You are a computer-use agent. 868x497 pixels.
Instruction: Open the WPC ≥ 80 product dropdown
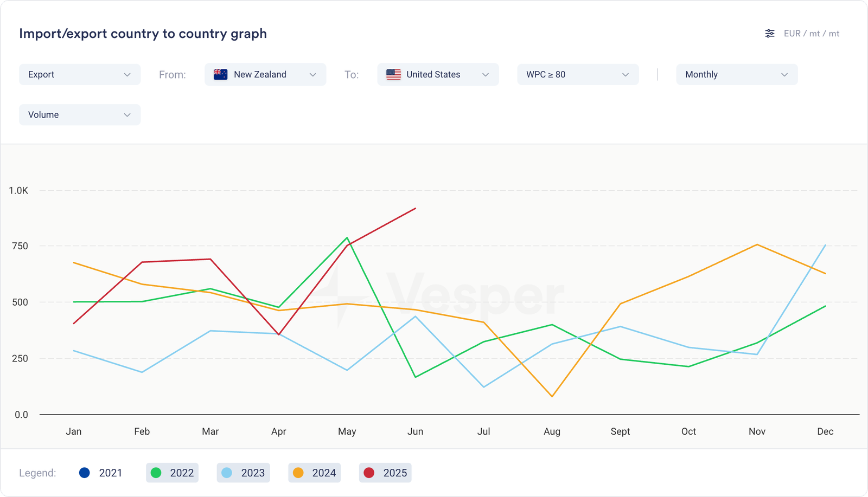pos(578,75)
